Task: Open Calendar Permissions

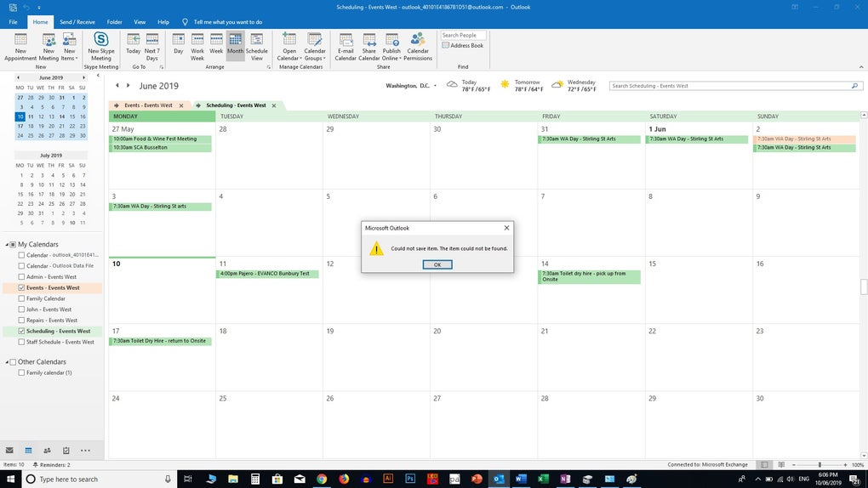Action: pyautogui.click(x=418, y=41)
